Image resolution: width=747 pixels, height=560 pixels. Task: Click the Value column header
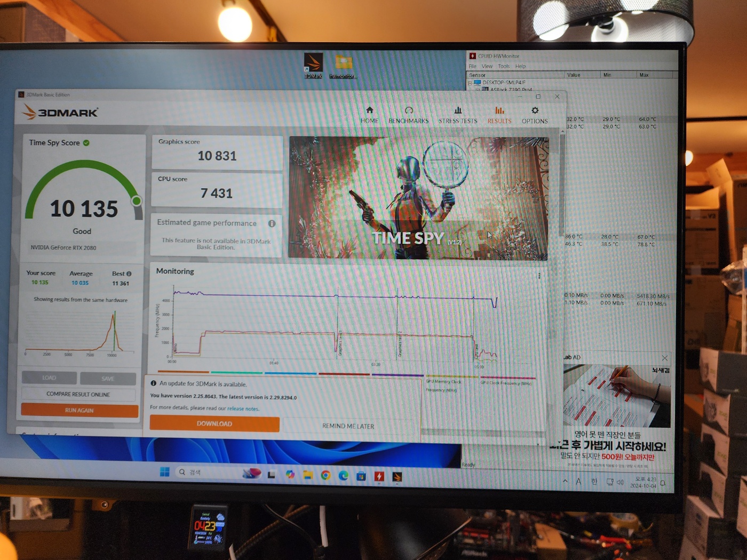pyautogui.click(x=582, y=75)
